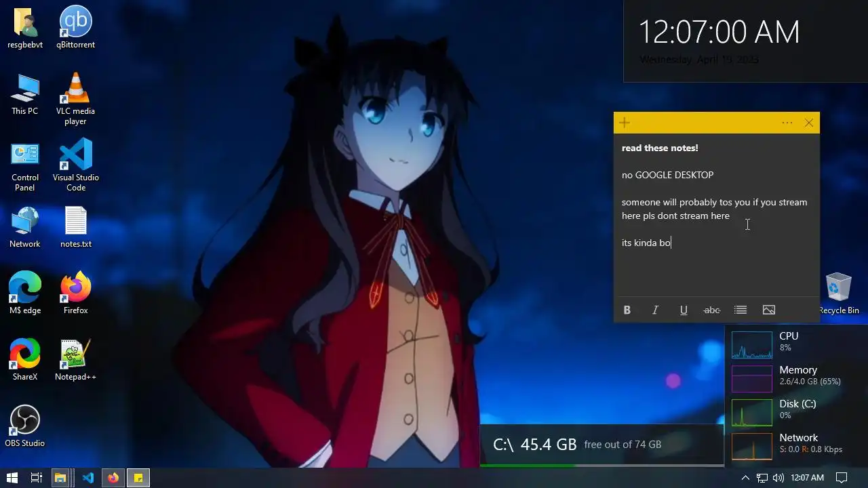Open the Control Panel desktop icon
The height and width of the screenshot is (488, 868).
coord(25,166)
